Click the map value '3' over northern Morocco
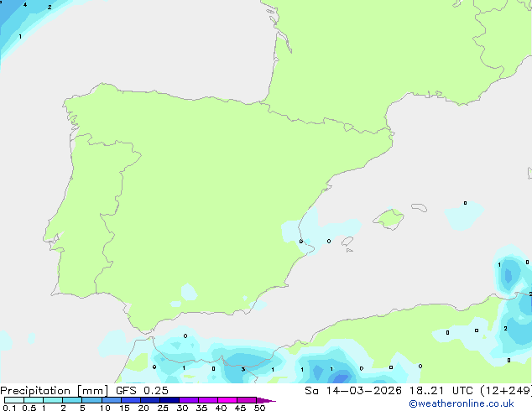This screenshot has height=411, width=532. (x=243, y=369)
